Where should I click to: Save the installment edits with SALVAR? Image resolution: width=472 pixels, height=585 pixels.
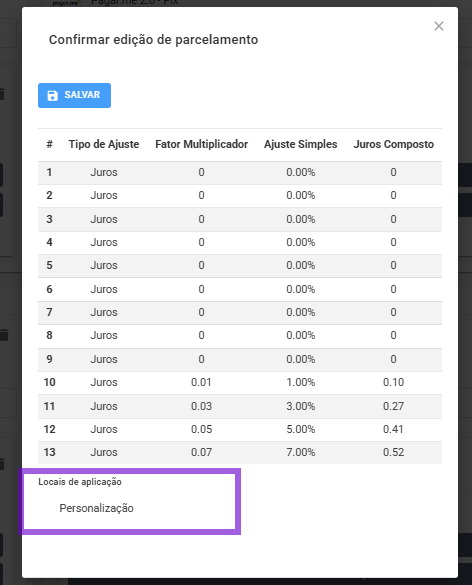click(x=74, y=96)
